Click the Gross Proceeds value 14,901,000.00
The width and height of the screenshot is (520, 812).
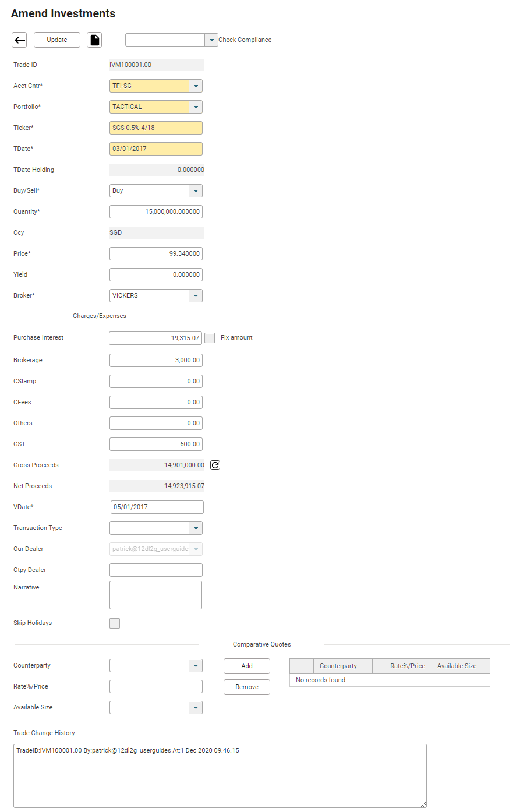coord(184,465)
